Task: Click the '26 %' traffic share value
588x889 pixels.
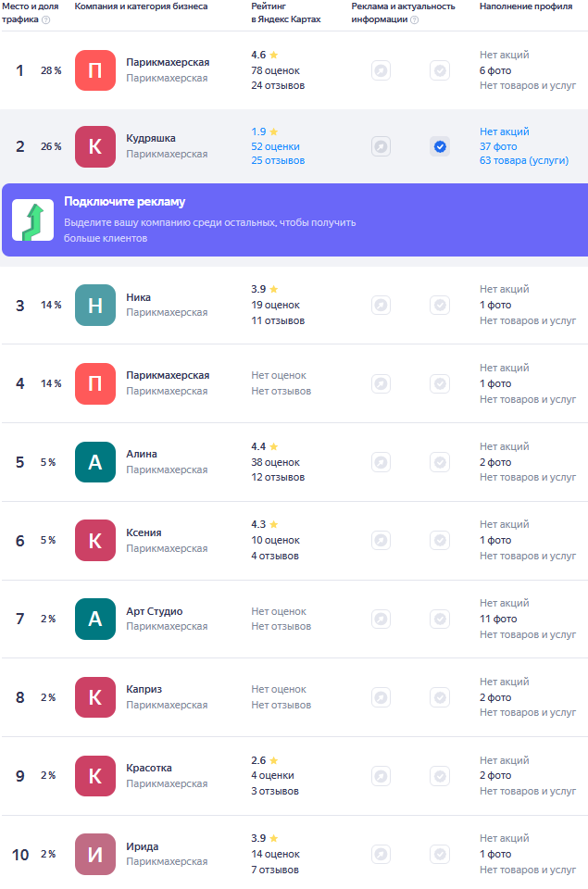Action: coord(51,146)
